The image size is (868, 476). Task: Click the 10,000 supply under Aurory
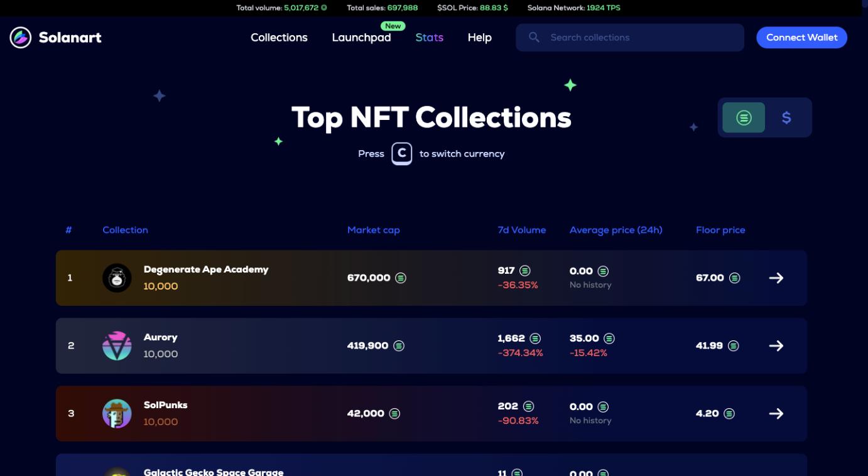pos(161,354)
